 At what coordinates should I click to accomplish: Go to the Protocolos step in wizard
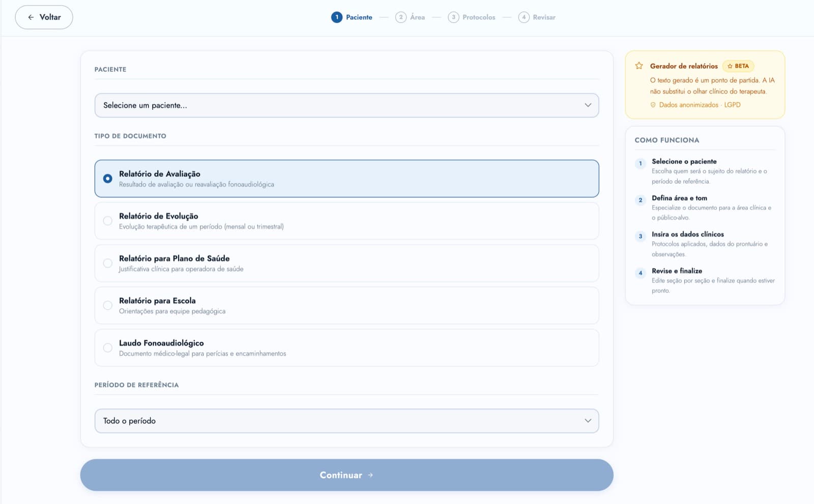pyautogui.click(x=472, y=17)
